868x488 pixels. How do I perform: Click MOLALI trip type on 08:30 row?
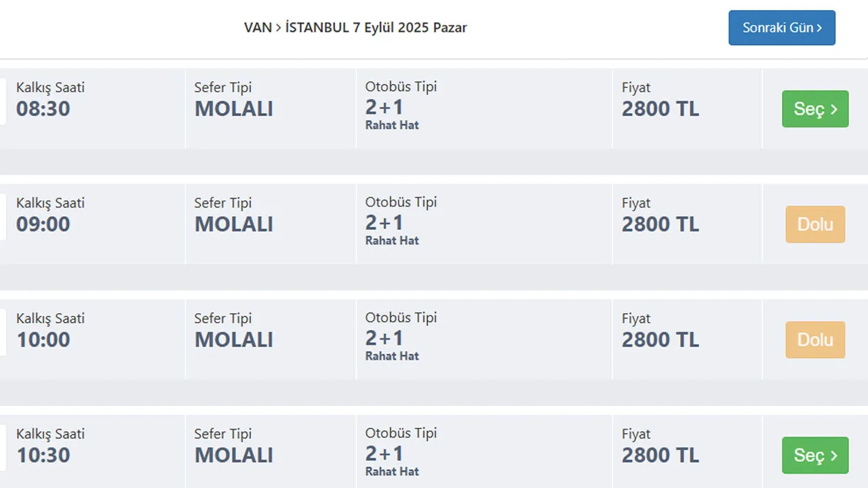pyautogui.click(x=234, y=109)
